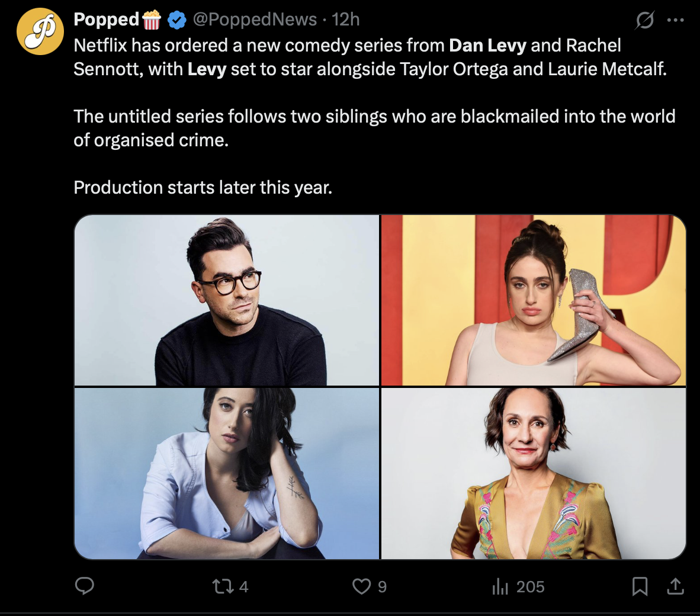The image size is (700, 616).
Task: Like the post with the heart icon
Action: (361, 586)
